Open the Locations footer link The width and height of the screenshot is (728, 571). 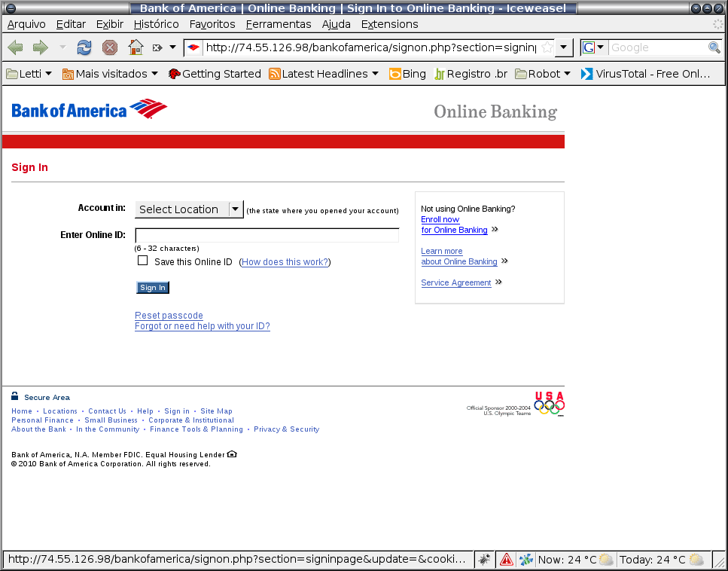[60, 411]
